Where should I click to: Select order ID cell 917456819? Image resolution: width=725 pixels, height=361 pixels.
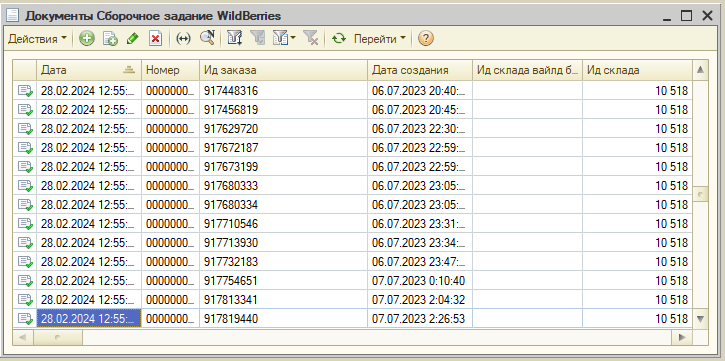coord(283,110)
